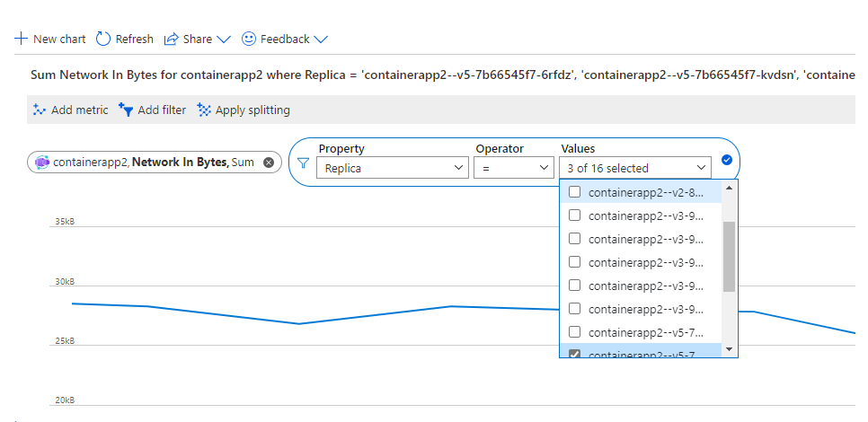868x422 pixels.
Task: Check the containerapp2--v2-8 replica checkbox
Action: click(x=575, y=191)
